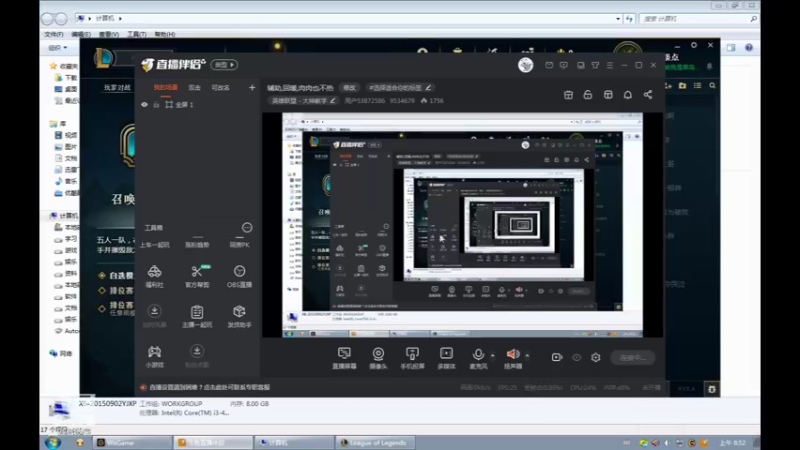Open the 文件(F) menu in Explorer
Viewport: 800px width, 450px height.
pyautogui.click(x=54, y=34)
